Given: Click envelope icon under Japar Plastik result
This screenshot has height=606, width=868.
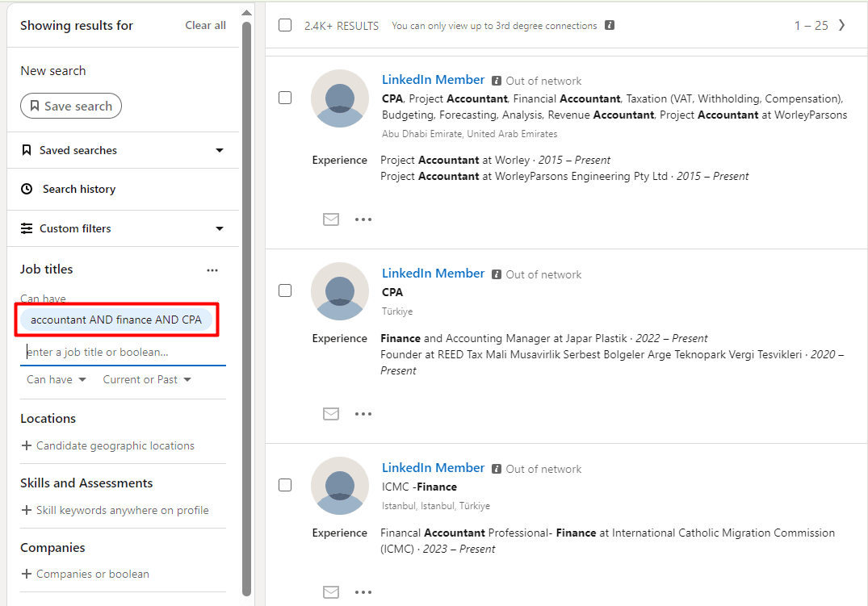Looking at the screenshot, I should point(331,414).
